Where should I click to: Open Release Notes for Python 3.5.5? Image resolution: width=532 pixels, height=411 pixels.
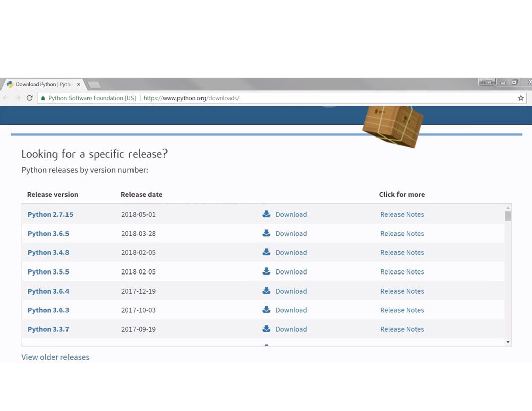402,272
